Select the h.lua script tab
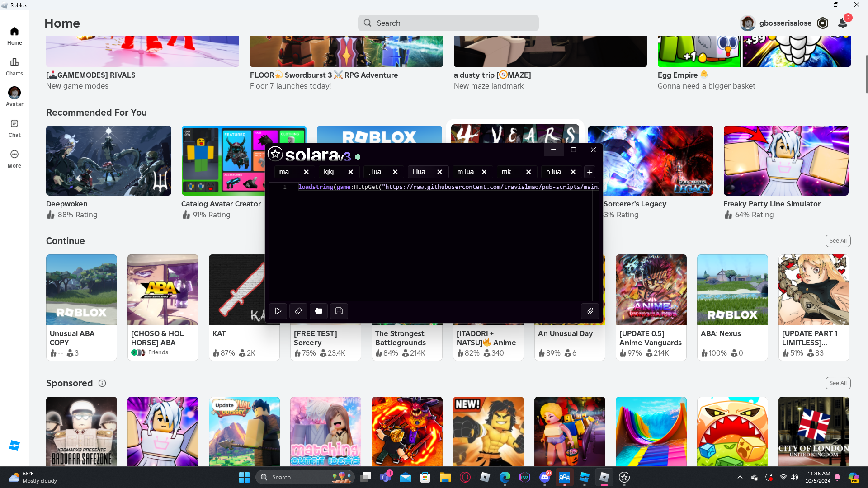 click(554, 172)
